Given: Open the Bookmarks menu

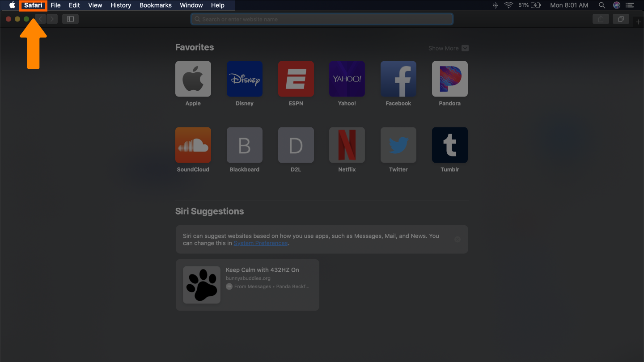Looking at the screenshot, I should 156,5.
